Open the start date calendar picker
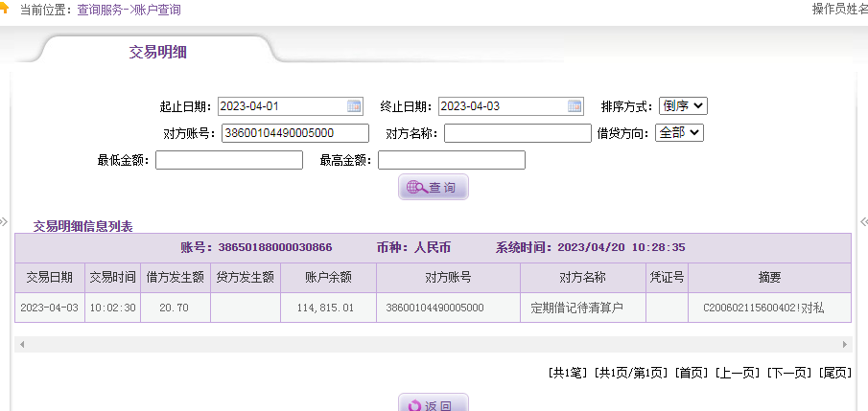 354,106
